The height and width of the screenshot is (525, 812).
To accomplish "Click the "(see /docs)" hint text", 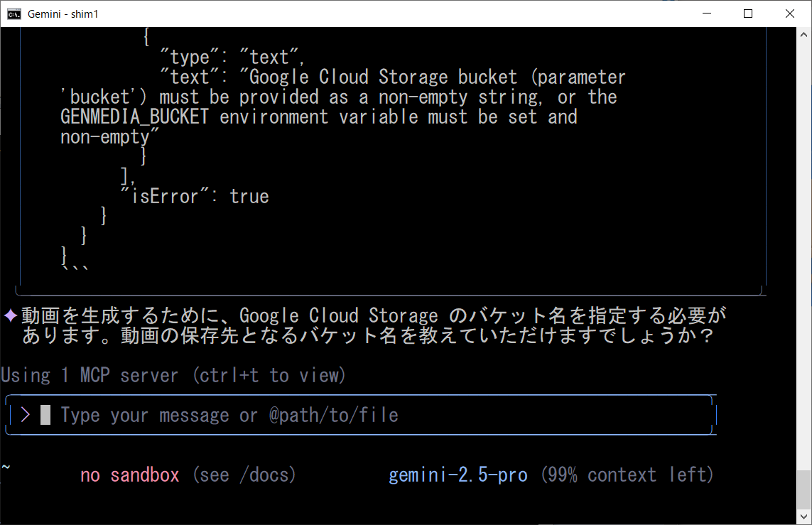I will pos(244,475).
